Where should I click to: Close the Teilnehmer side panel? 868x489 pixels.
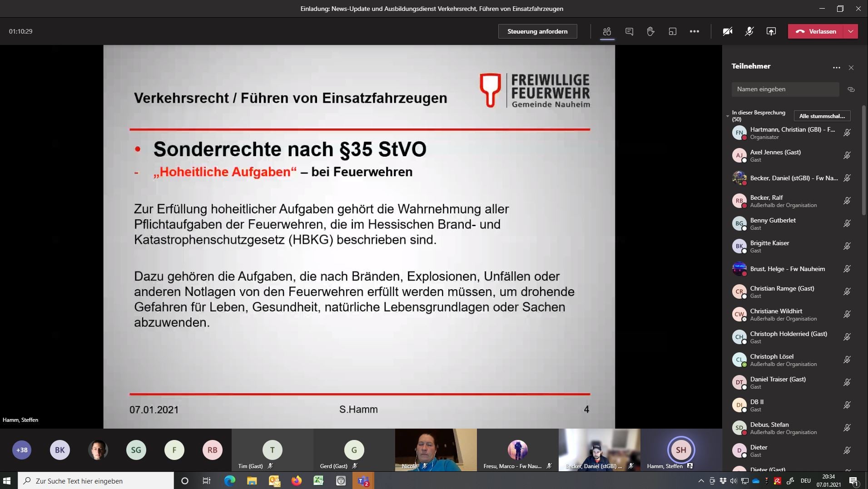[x=851, y=68]
